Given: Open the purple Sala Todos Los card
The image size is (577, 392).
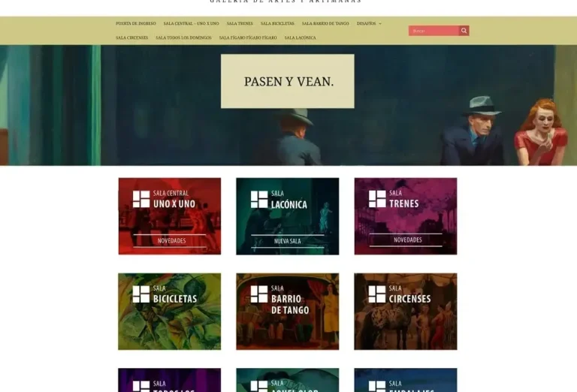Looking at the screenshot, I should pos(170,380).
